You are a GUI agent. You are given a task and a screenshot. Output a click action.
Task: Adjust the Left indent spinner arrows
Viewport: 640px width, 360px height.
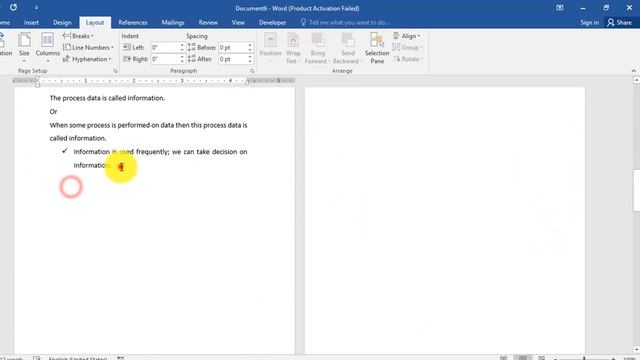182,47
